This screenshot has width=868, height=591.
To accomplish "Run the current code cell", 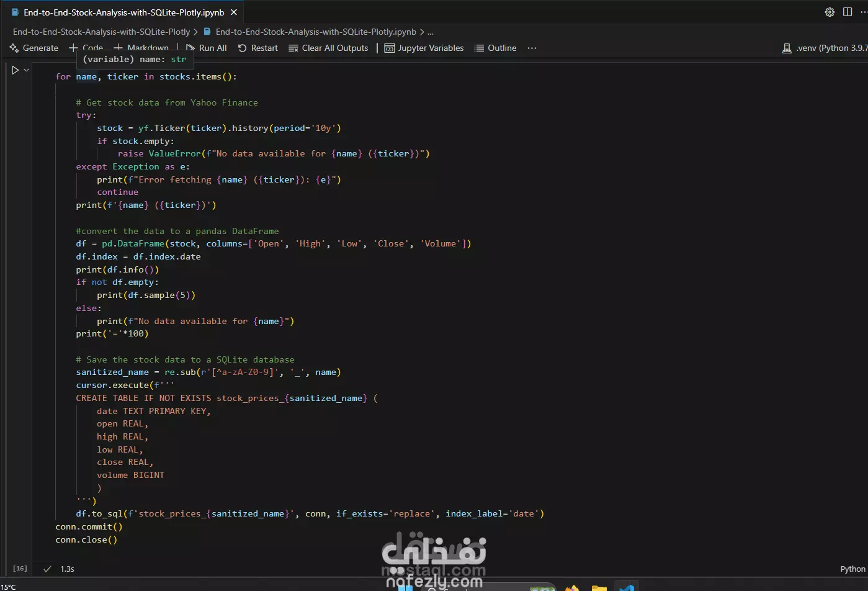I will (16, 70).
